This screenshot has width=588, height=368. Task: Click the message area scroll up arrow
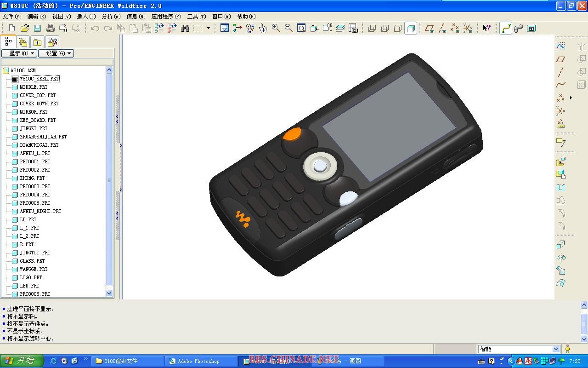point(584,305)
